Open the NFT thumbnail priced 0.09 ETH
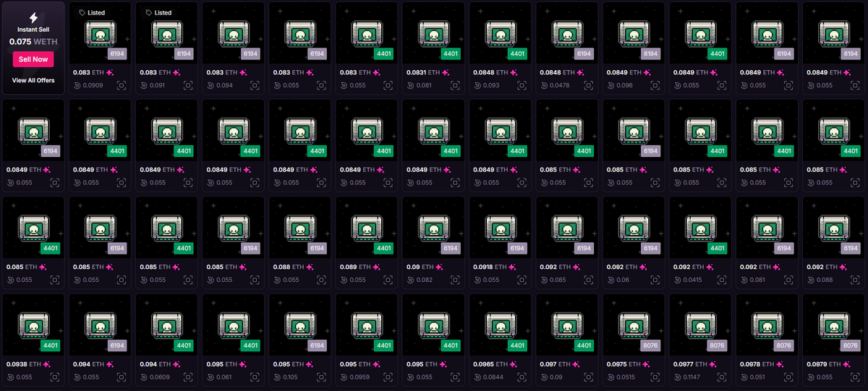This screenshot has width=868, height=391. pos(433,228)
